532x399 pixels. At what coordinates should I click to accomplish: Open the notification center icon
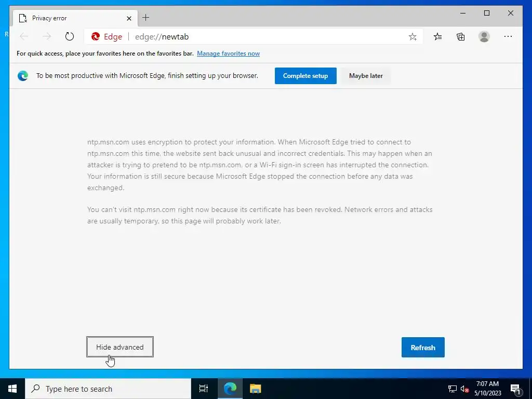(515, 389)
